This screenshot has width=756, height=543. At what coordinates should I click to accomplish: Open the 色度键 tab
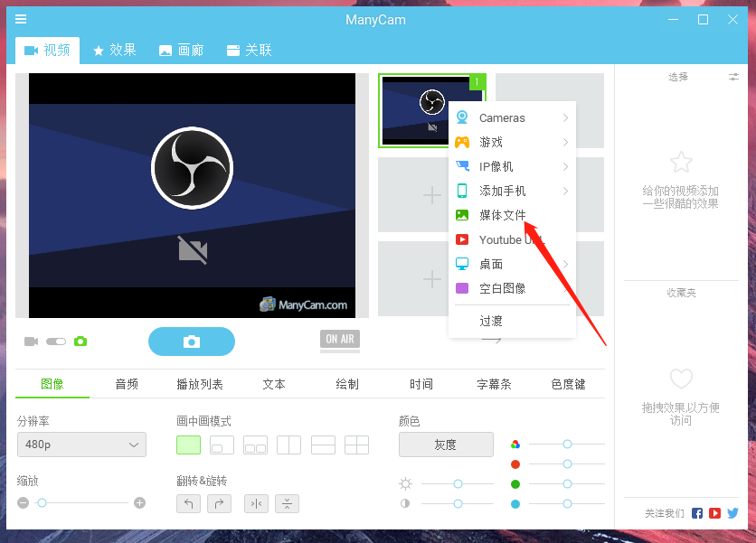pyautogui.click(x=568, y=385)
